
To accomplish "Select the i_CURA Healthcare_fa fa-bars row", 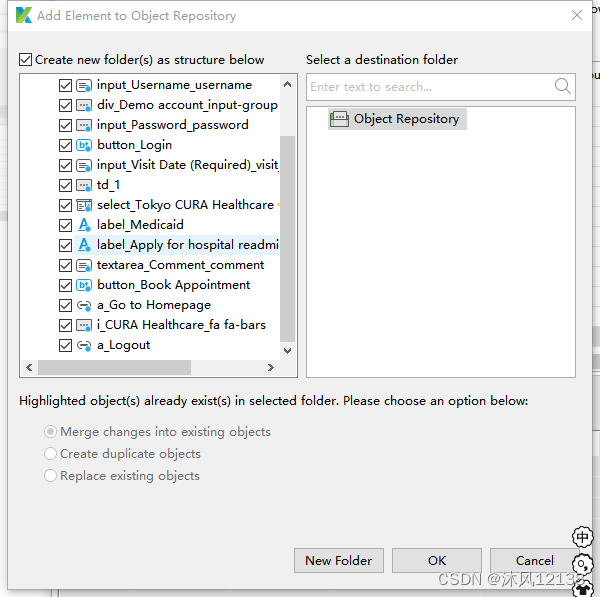I will point(181,325).
